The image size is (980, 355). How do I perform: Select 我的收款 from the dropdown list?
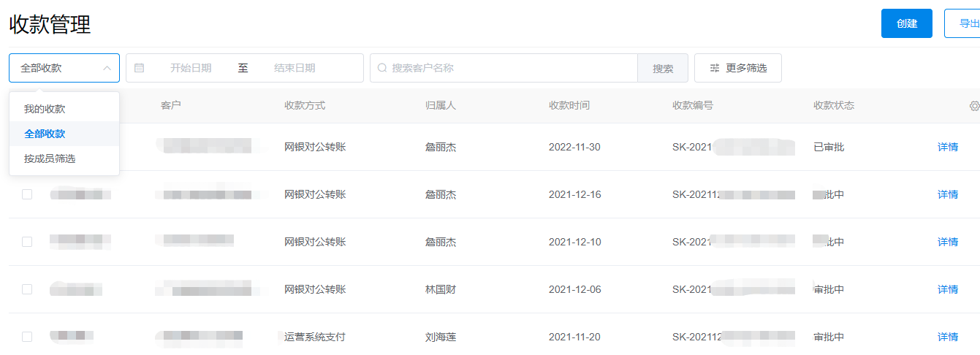45,109
